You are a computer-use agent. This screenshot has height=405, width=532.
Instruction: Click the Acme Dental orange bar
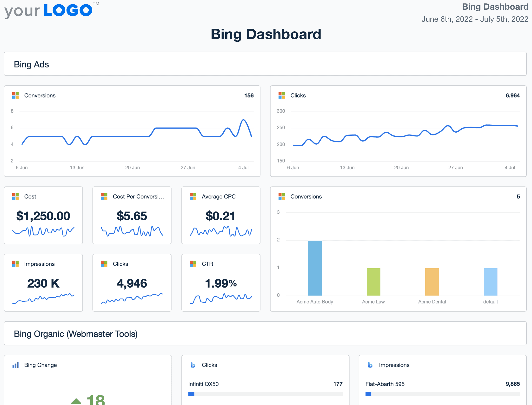(x=432, y=282)
